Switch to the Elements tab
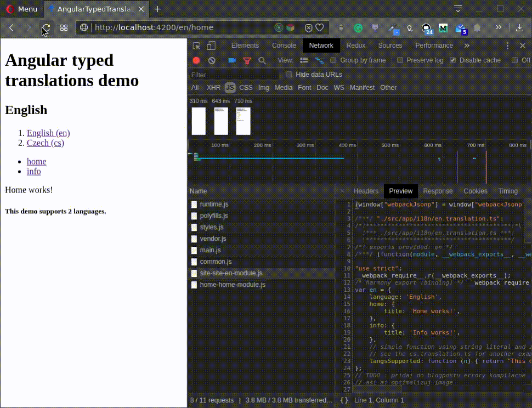The height and width of the screenshot is (408, 532). tap(245, 46)
